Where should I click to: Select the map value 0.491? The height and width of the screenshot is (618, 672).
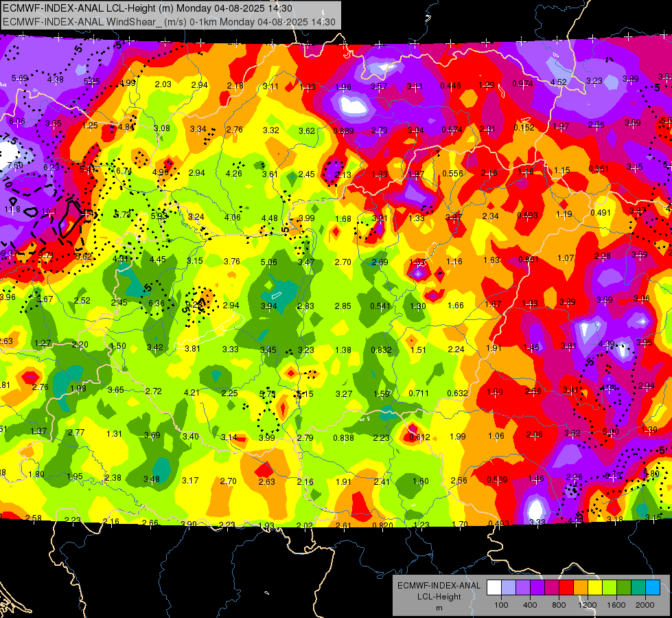pyautogui.click(x=601, y=213)
